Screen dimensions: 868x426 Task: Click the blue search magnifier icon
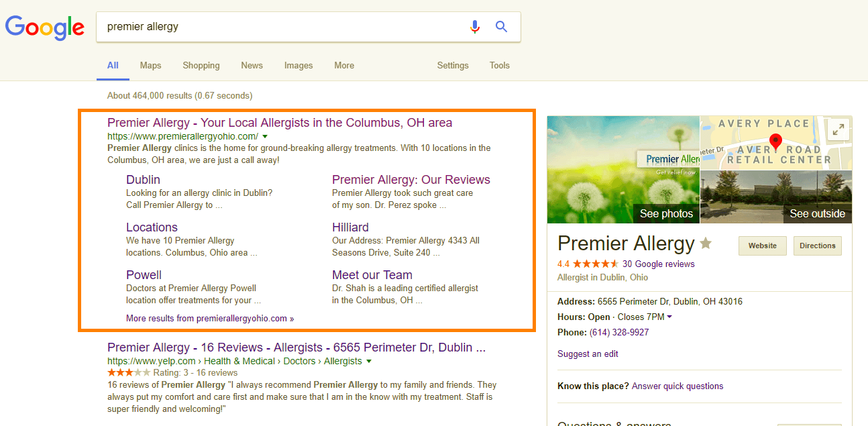tap(501, 27)
